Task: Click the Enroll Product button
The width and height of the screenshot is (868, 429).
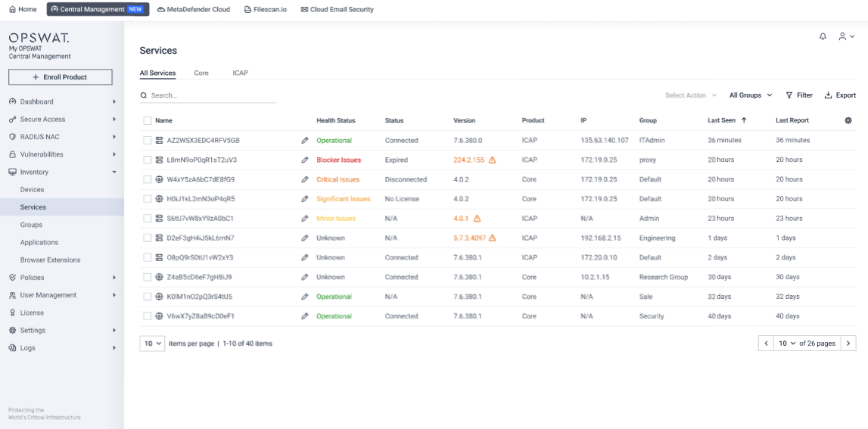Action: coord(61,77)
